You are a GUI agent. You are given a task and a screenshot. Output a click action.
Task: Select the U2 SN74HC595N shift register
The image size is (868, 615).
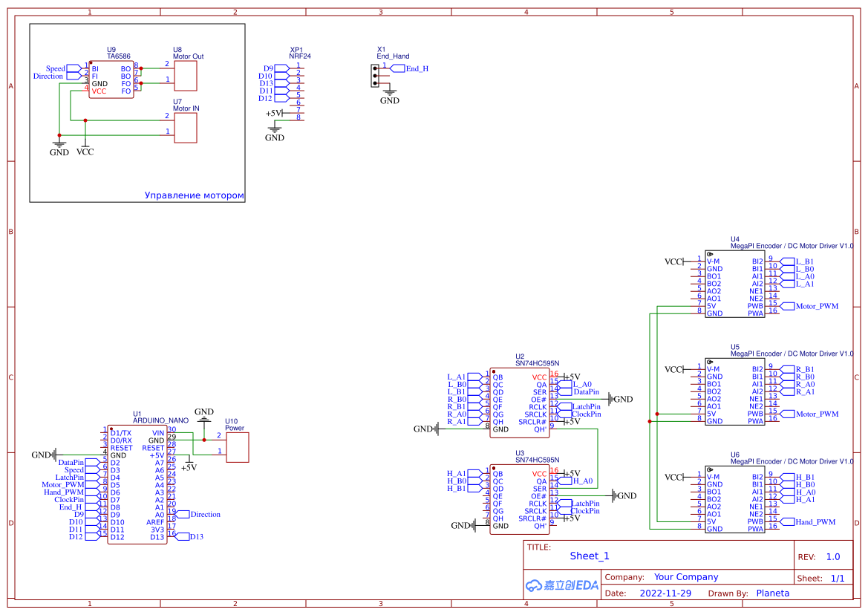[x=520, y=401]
